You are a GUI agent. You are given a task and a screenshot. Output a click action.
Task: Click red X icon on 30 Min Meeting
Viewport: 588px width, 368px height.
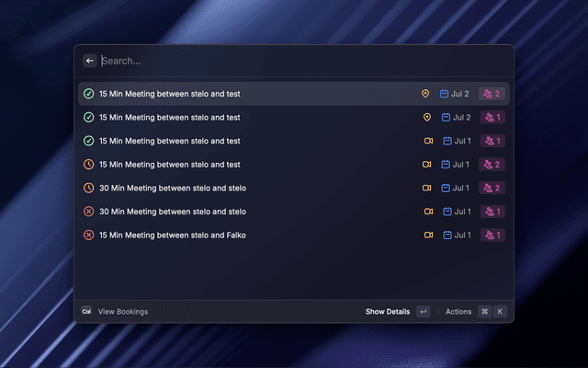click(88, 212)
